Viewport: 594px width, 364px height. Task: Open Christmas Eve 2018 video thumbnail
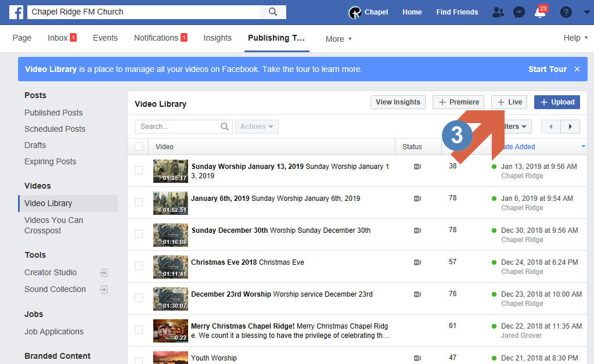click(171, 267)
